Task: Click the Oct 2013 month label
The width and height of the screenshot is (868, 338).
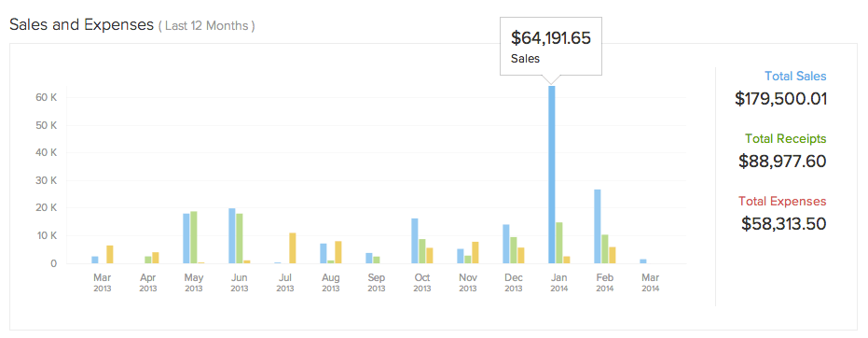Action: coord(421,282)
